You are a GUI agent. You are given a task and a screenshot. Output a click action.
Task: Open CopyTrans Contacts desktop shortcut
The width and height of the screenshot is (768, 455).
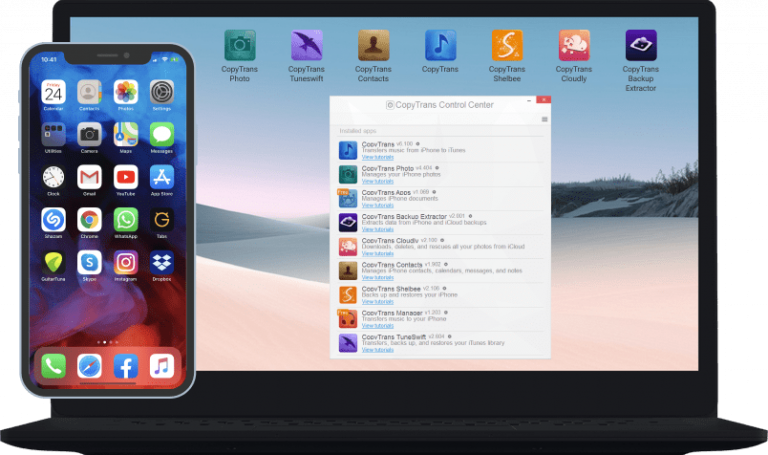pyautogui.click(x=373, y=46)
